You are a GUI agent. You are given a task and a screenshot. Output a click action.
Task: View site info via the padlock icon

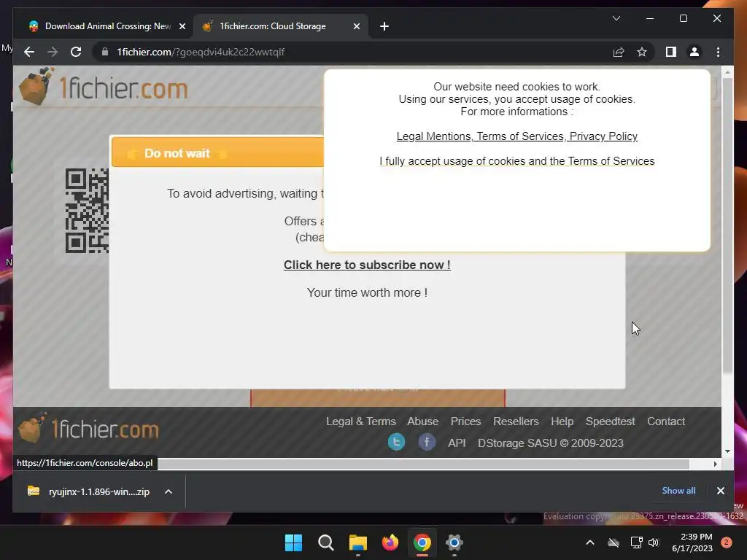pos(105,52)
